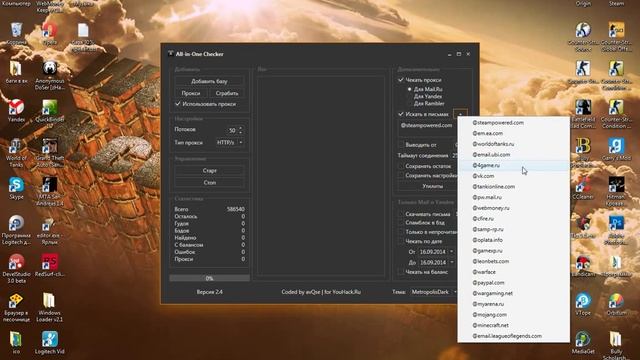Launch the Yandex browser shortcut

pos(16,111)
